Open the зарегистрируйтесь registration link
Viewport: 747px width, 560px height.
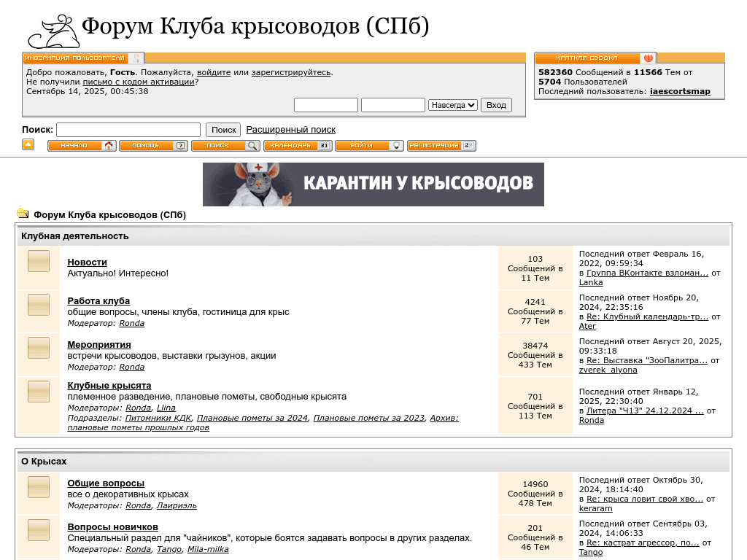tap(291, 72)
